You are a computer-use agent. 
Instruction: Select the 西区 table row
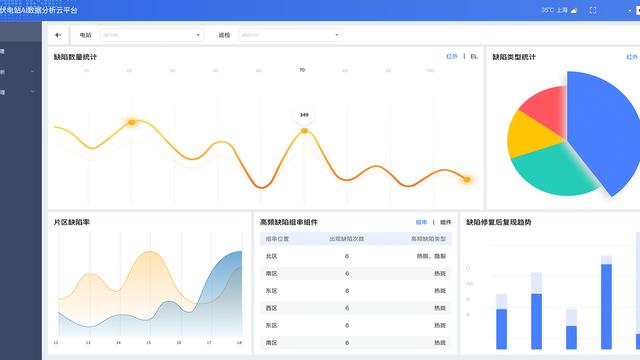pyautogui.click(x=356, y=308)
